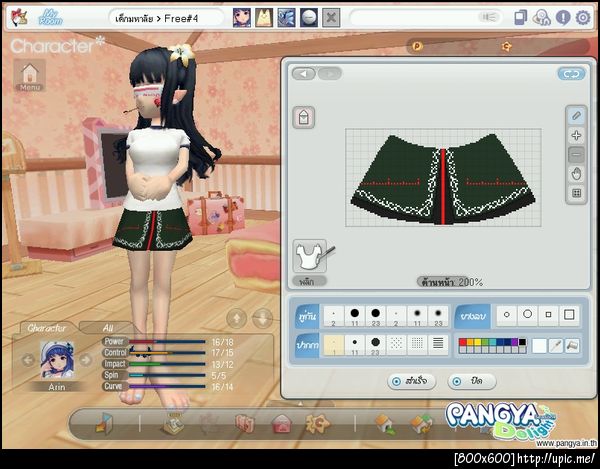Select pen size 23 octagon

coord(375,345)
